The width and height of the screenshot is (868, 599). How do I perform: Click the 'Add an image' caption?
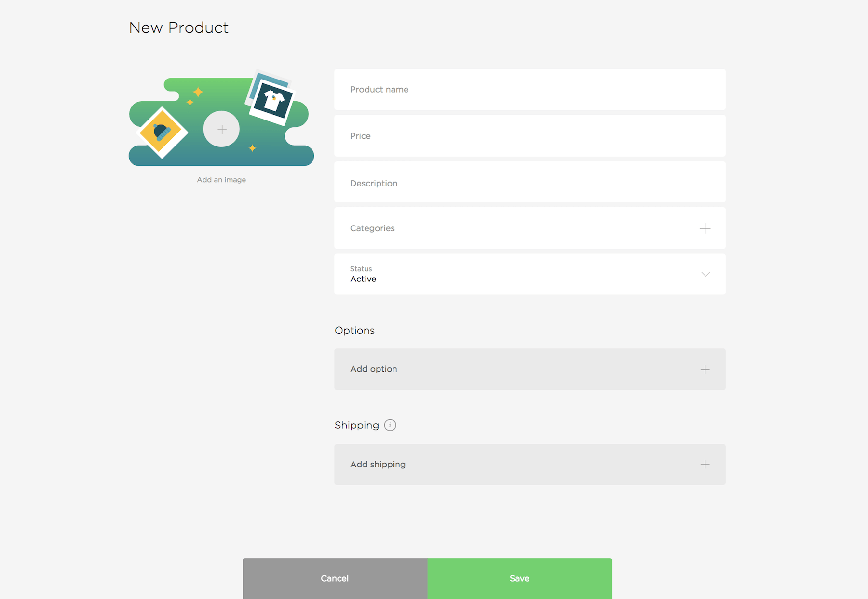click(221, 180)
